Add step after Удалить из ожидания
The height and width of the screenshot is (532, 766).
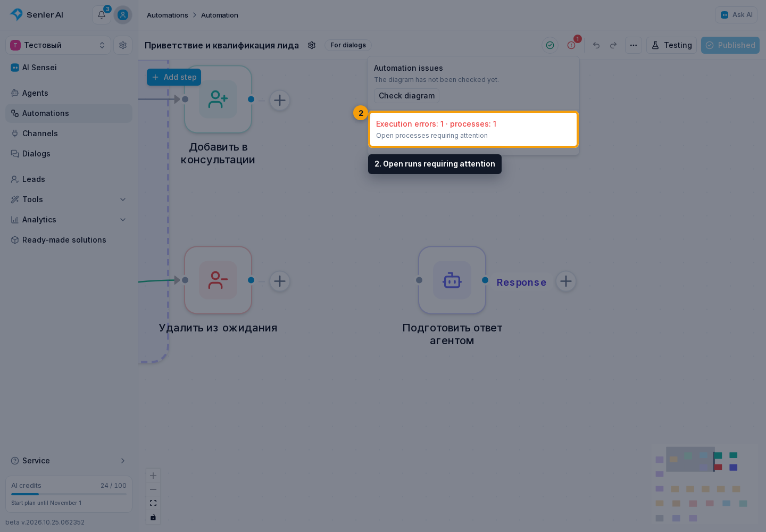point(280,281)
